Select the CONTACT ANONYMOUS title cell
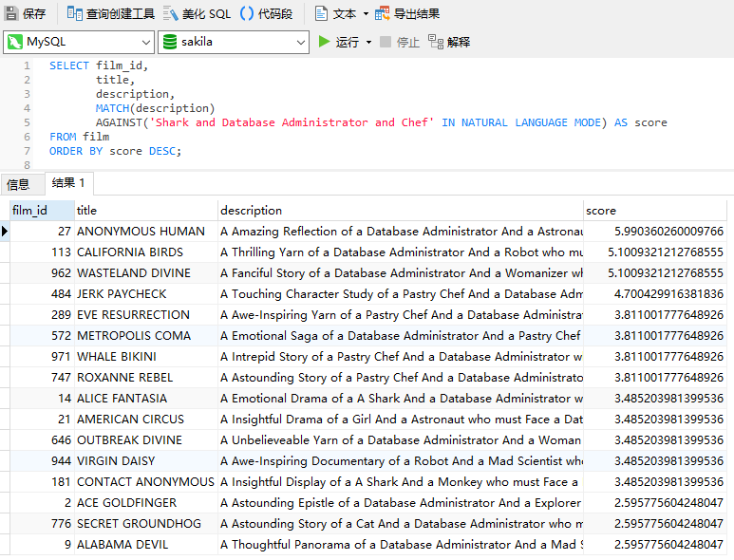Viewport: 734px width, 560px height. point(146,482)
